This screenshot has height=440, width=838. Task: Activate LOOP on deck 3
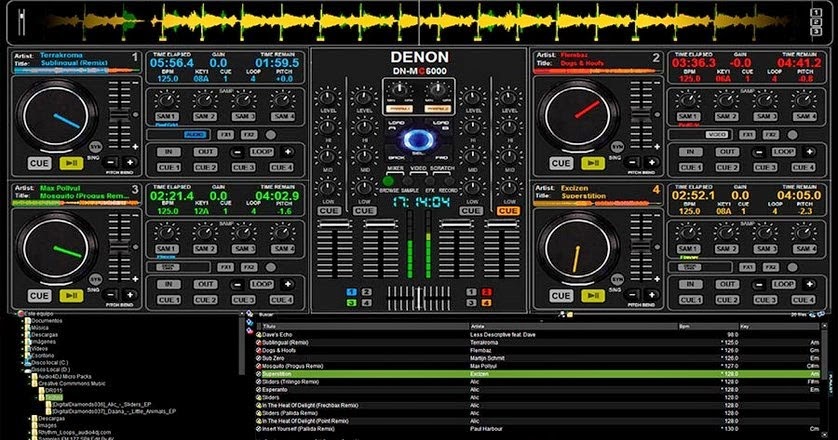262,284
